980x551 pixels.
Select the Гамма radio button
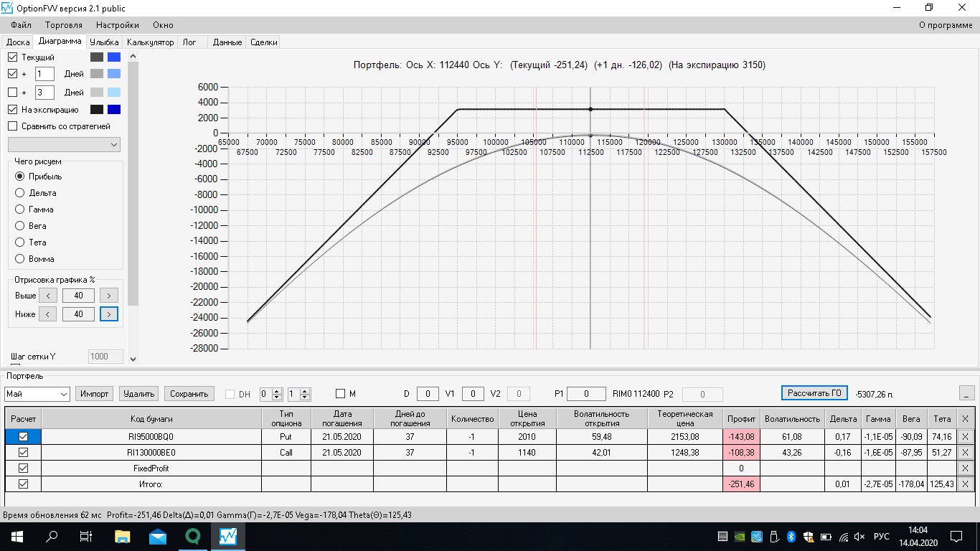20,209
